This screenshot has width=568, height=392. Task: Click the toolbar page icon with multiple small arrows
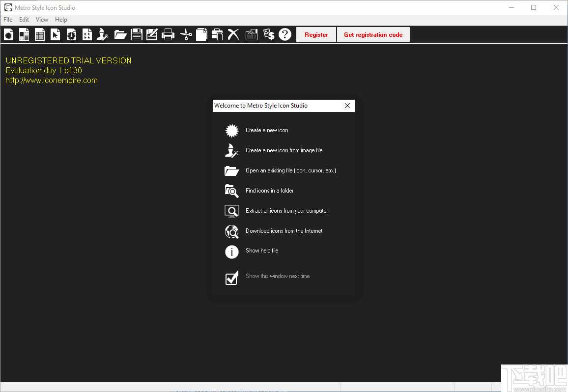click(x=87, y=34)
